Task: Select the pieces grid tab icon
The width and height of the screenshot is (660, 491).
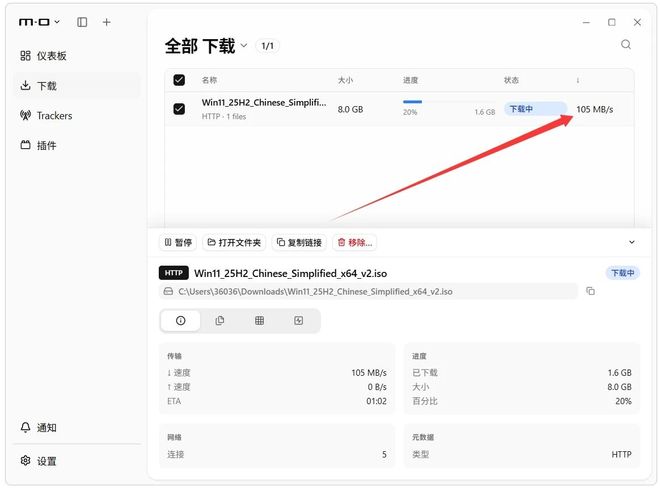Action: pos(259,321)
